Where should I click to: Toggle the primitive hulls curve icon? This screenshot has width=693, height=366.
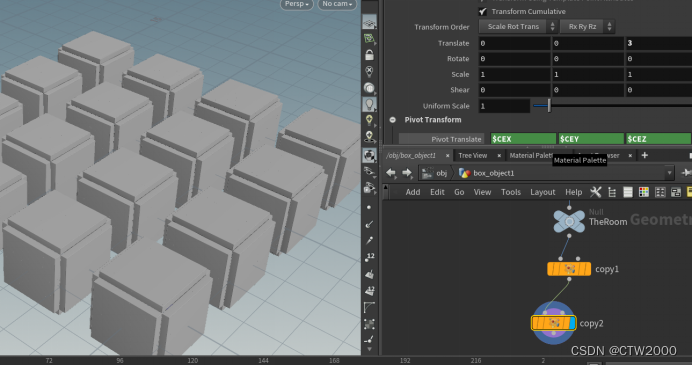click(369, 307)
